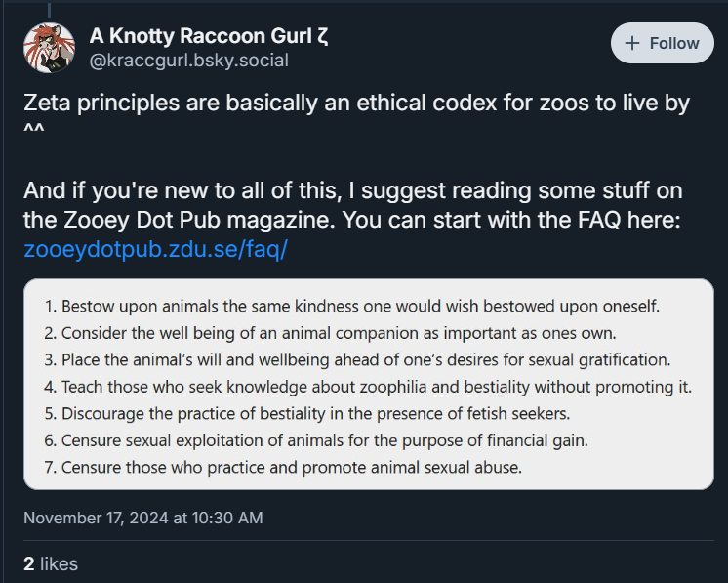The height and width of the screenshot is (583, 728).
Task: Open the display name profile link
Action: (x=201, y=36)
